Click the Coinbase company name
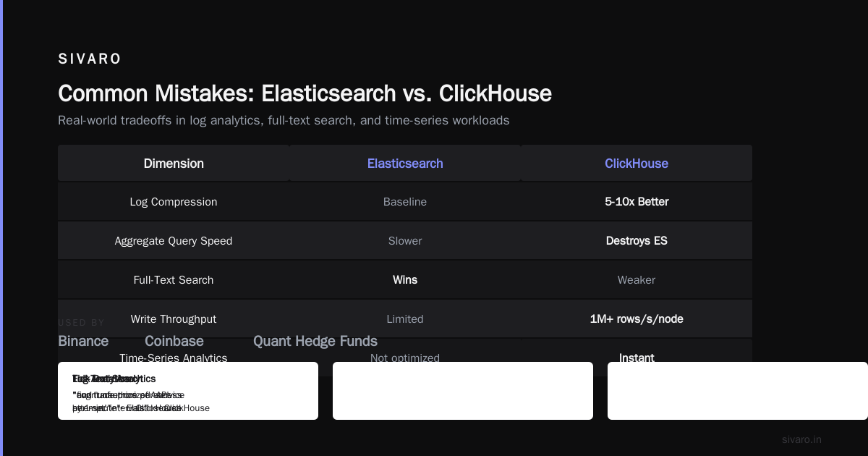Screen dimensions: 868x456 pyautogui.click(x=174, y=341)
